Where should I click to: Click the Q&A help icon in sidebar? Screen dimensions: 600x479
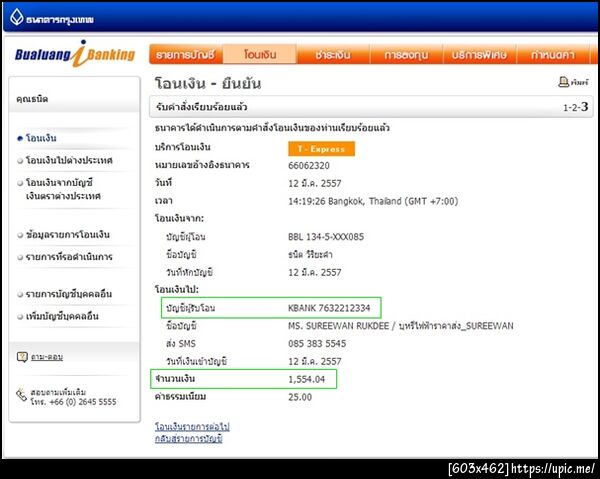[22, 357]
